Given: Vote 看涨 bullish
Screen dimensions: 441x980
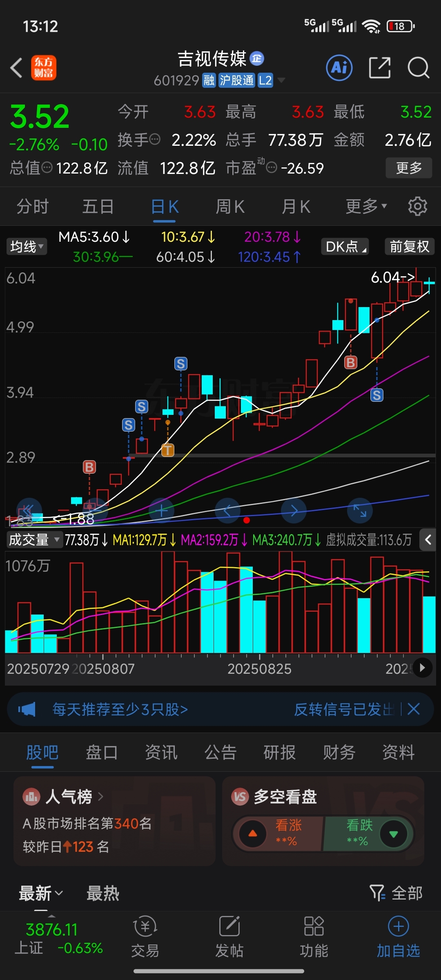Looking at the screenshot, I should (278, 833).
